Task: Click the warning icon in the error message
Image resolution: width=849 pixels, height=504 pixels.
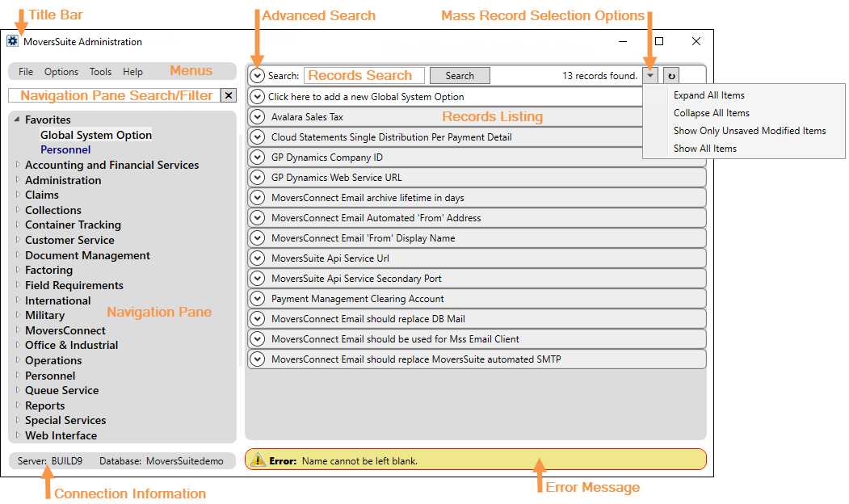Action: coord(258,458)
